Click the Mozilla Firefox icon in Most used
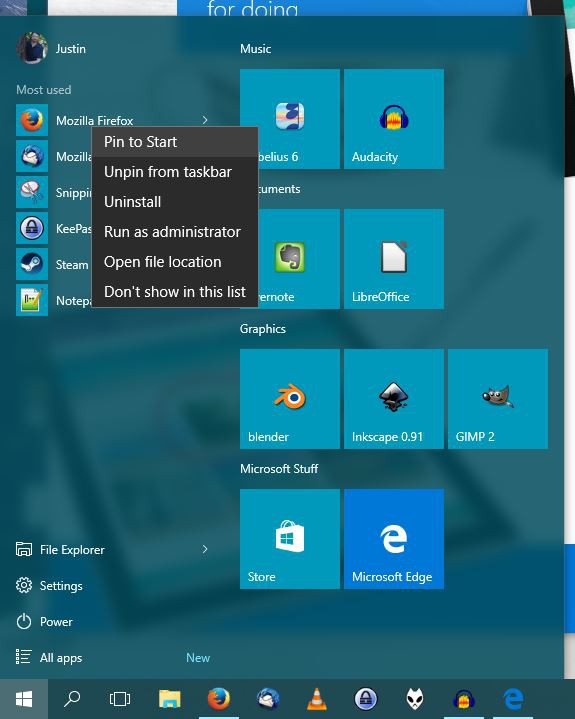Image resolution: width=575 pixels, height=719 pixels. [32, 120]
